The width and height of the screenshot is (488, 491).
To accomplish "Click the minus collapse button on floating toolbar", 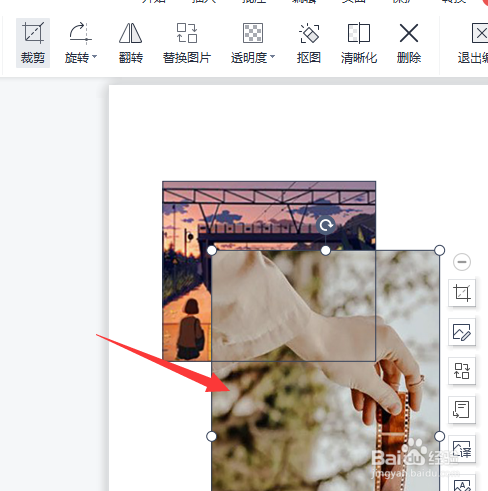I will (462, 262).
